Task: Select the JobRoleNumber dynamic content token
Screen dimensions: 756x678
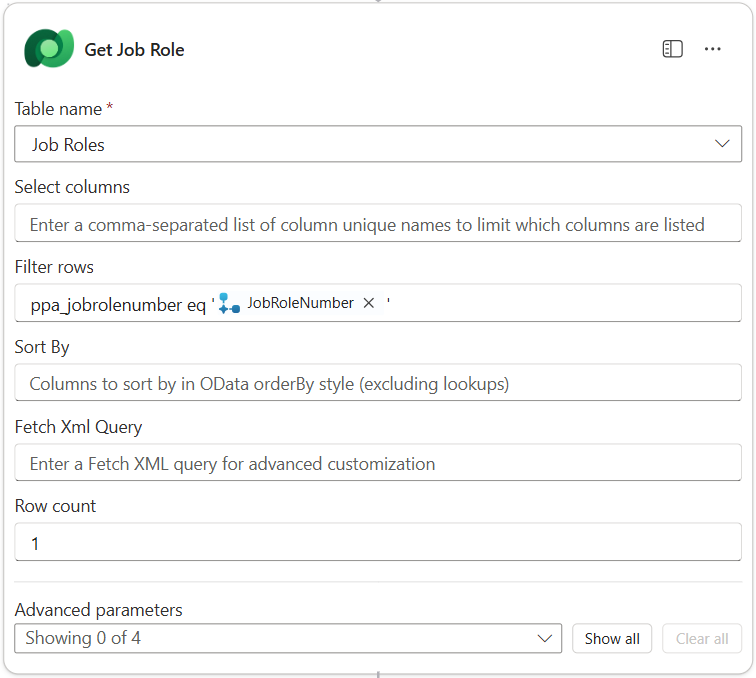Action: click(300, 303)
